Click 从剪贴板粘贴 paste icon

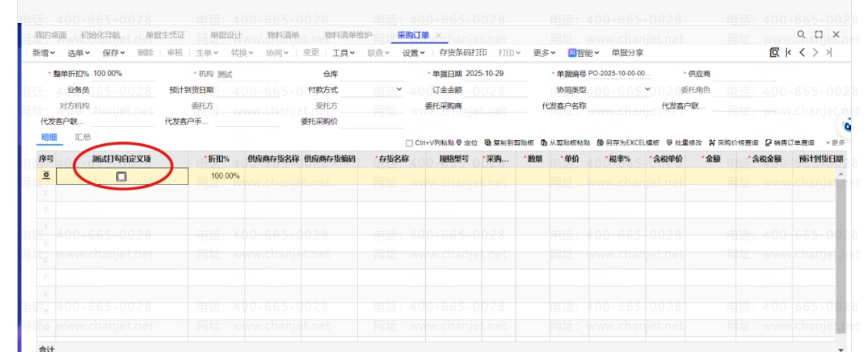[544, 143]
